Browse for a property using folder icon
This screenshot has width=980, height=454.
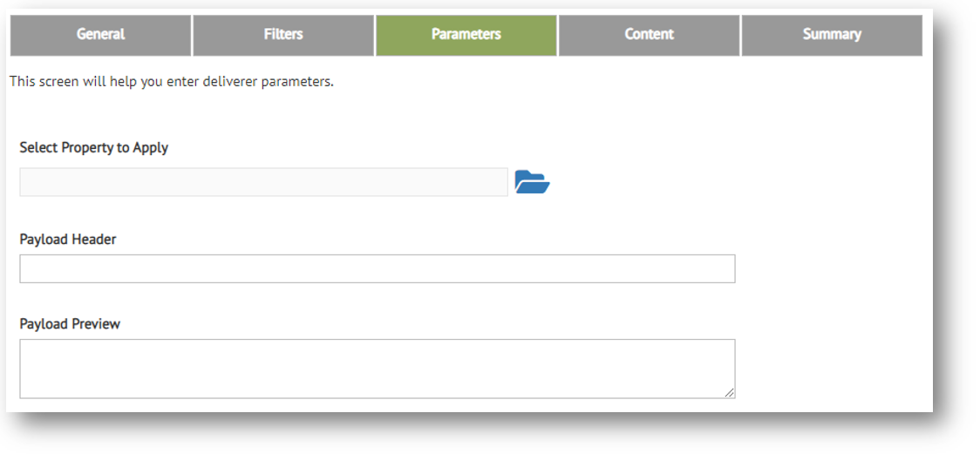coord(532,182)
